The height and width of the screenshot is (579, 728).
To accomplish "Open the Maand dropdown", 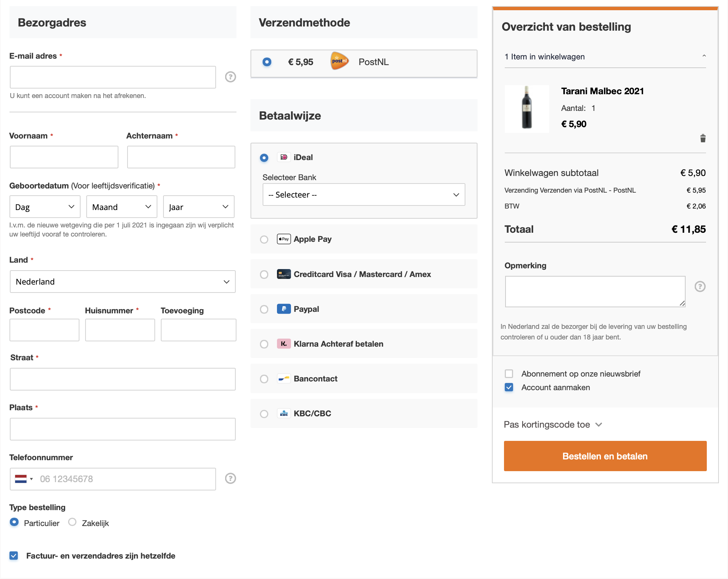I will [x=122, y=207].
